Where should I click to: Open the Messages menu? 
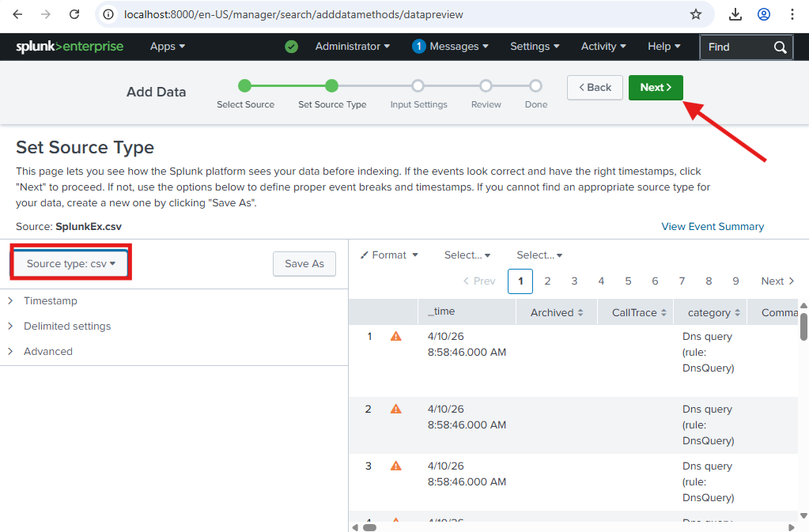pos(459,47)
